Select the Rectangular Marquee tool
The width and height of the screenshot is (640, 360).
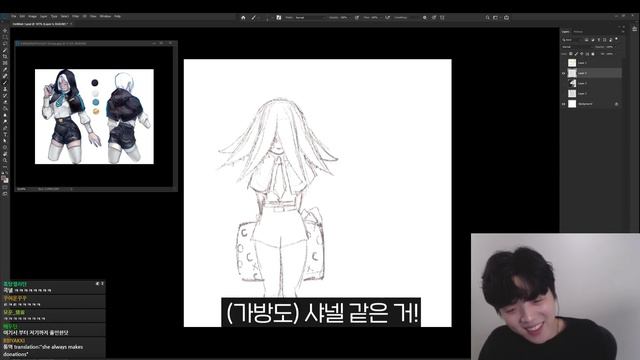(5, 37)
